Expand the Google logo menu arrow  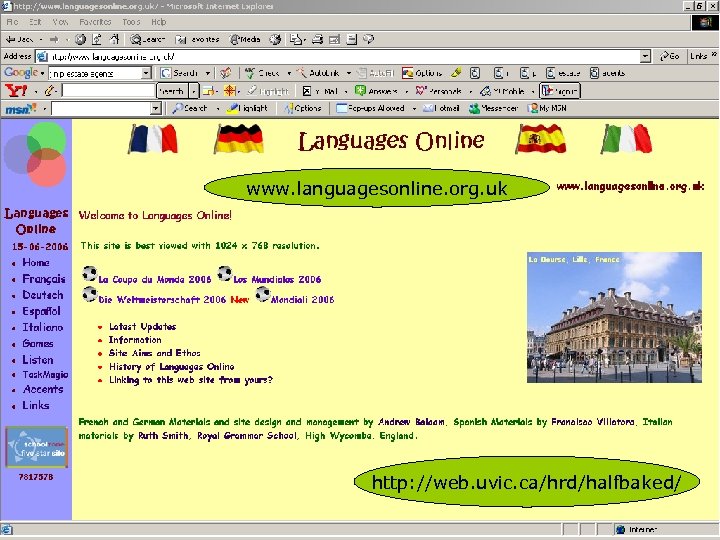pyautogui.click(x=42, y=73)
